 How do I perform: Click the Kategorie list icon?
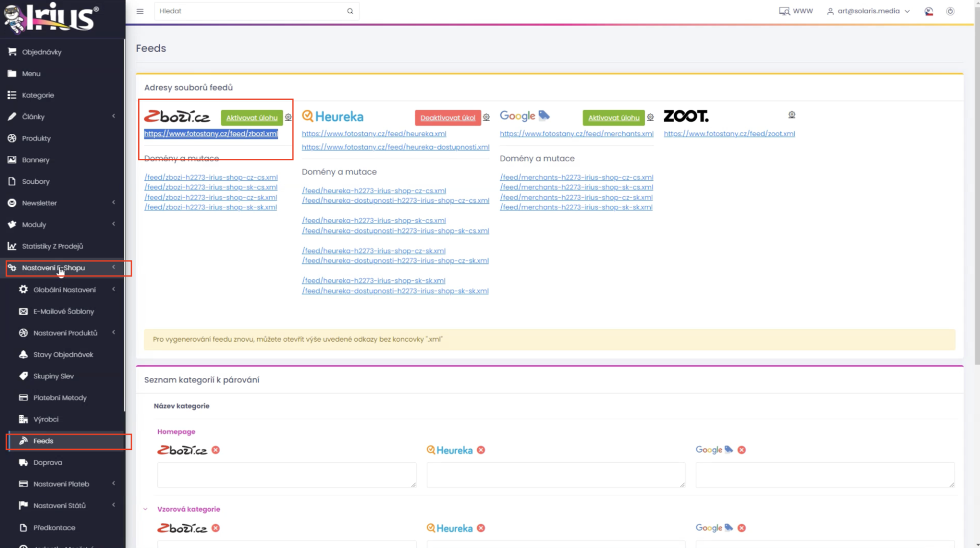[x=12, y=95]
